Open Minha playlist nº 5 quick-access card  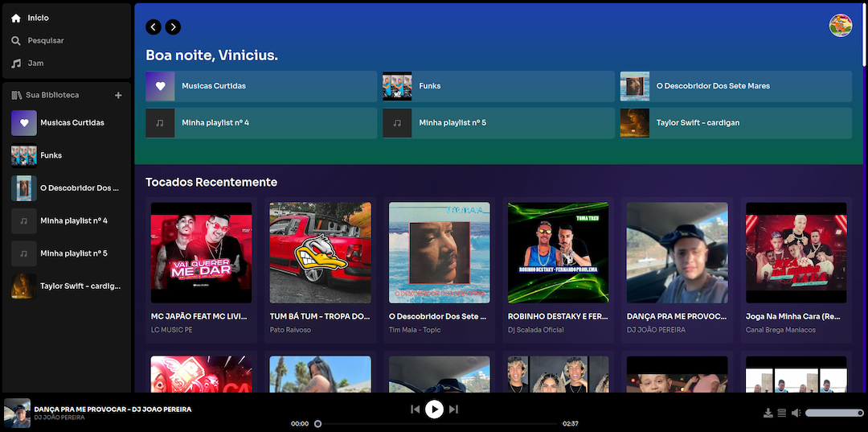click(x=499, y=123)
